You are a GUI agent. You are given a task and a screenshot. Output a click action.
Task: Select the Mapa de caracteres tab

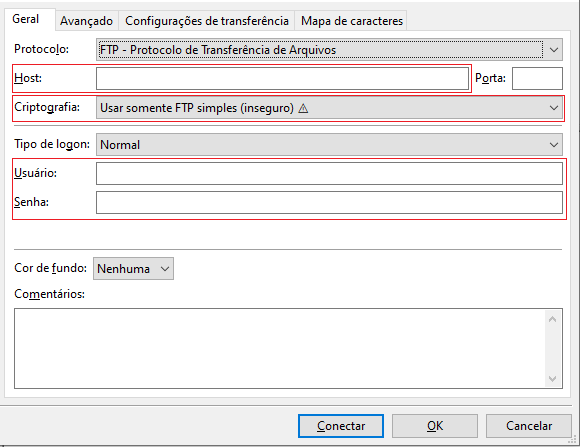(x=352, y=21)
